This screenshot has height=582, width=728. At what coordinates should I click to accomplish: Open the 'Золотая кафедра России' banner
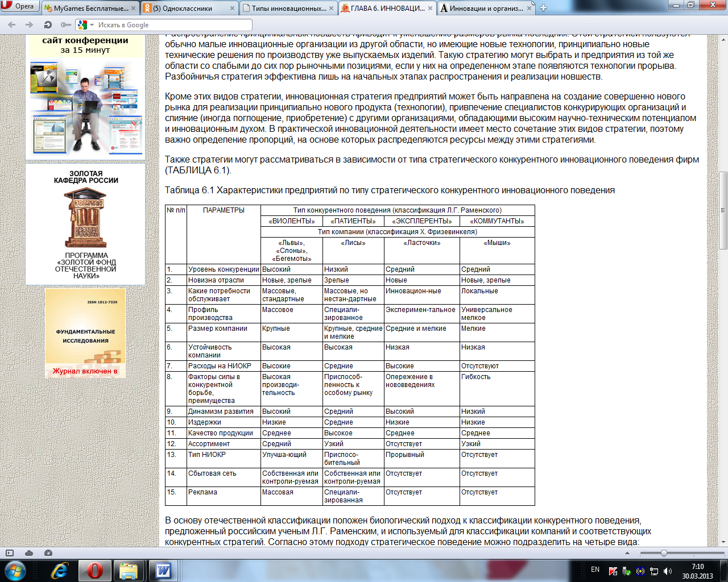click(85, 225)
